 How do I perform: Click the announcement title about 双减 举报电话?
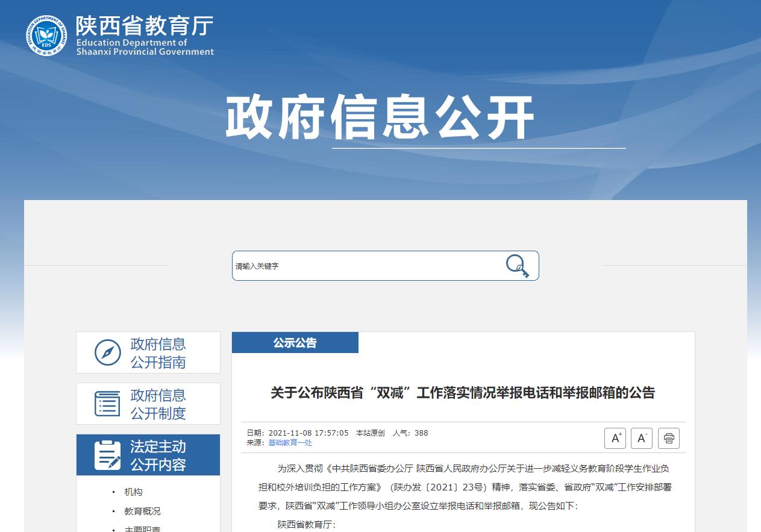click(x=463, y=393)
